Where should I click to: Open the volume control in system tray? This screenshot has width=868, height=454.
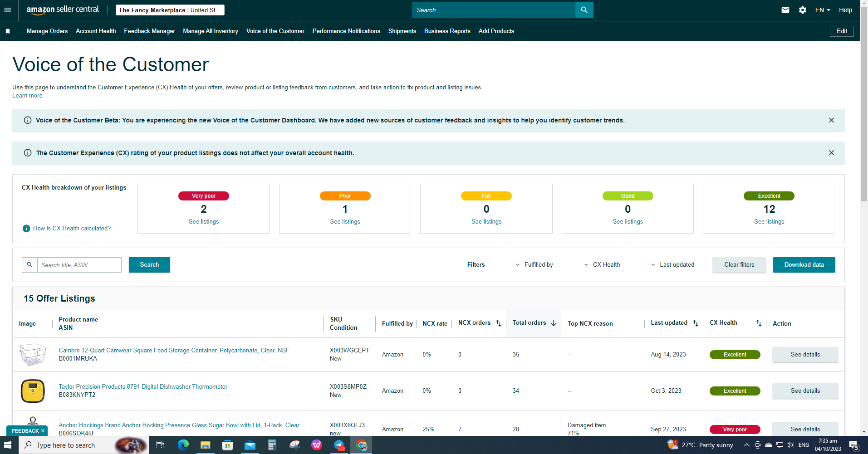tap(790, 445)
